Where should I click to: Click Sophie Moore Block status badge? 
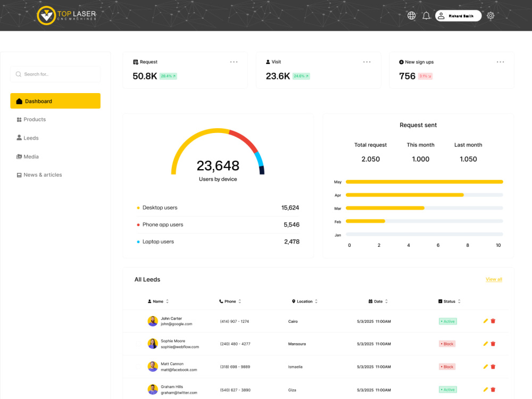tap(447, 344)
